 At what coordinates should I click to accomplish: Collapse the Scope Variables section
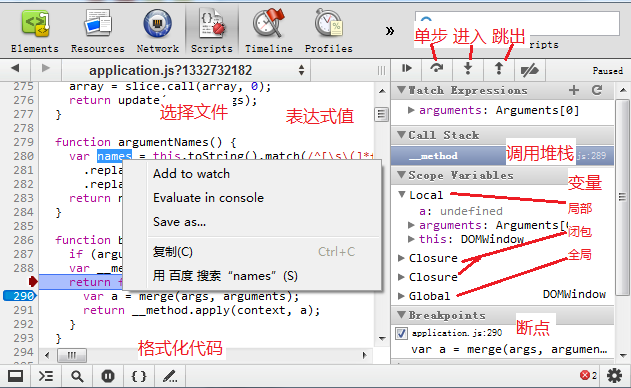click(x=401, y=175)
